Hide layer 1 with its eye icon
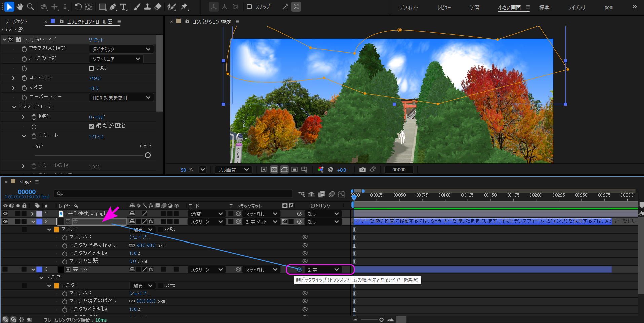 [5, 213]
